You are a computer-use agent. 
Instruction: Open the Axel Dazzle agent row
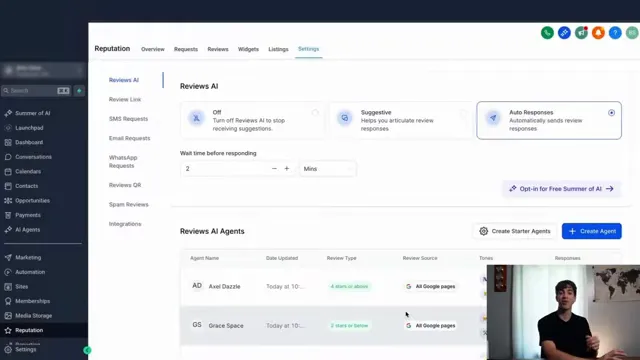333,286
